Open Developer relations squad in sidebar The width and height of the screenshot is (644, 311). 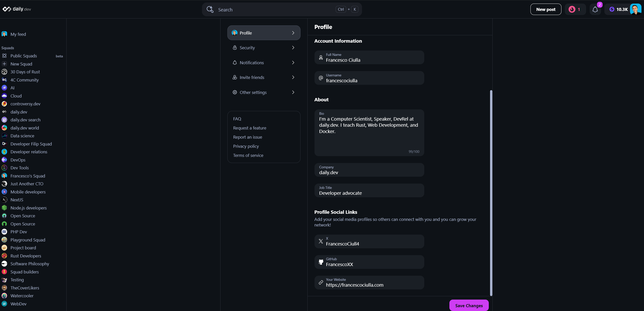coord(29,152)
